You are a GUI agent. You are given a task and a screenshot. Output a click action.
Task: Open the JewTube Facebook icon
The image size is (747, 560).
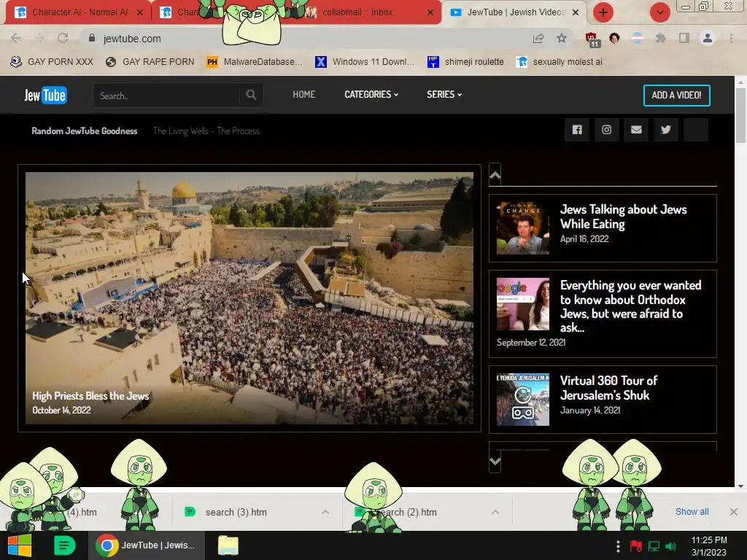[x=577, y=130]
